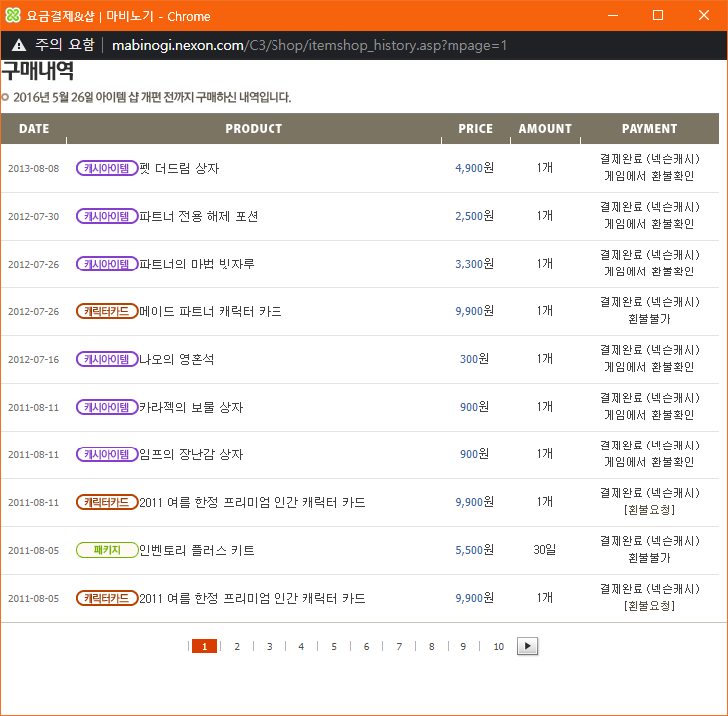This screenshot has height=716, width=728.
Task: Open page 8 of purchase history
Action: pos(432,646)
